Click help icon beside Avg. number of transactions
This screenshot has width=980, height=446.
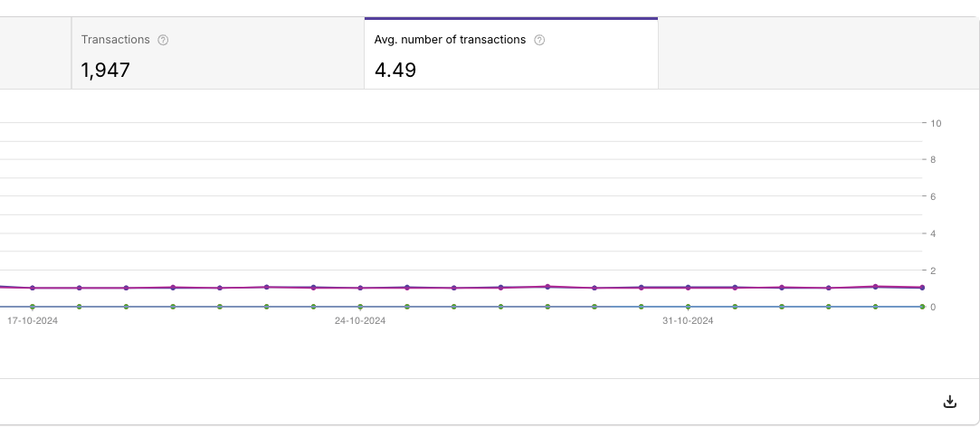(539, 40)
